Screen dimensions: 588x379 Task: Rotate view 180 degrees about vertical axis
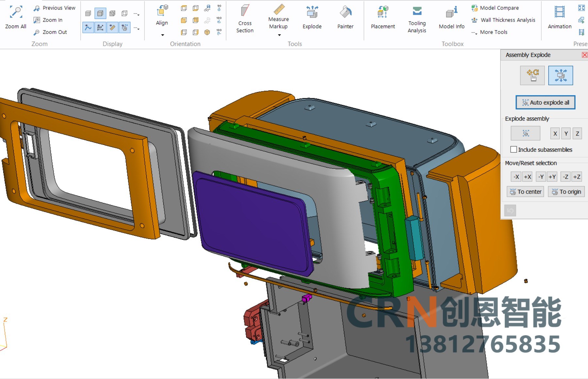click(219, 20)
